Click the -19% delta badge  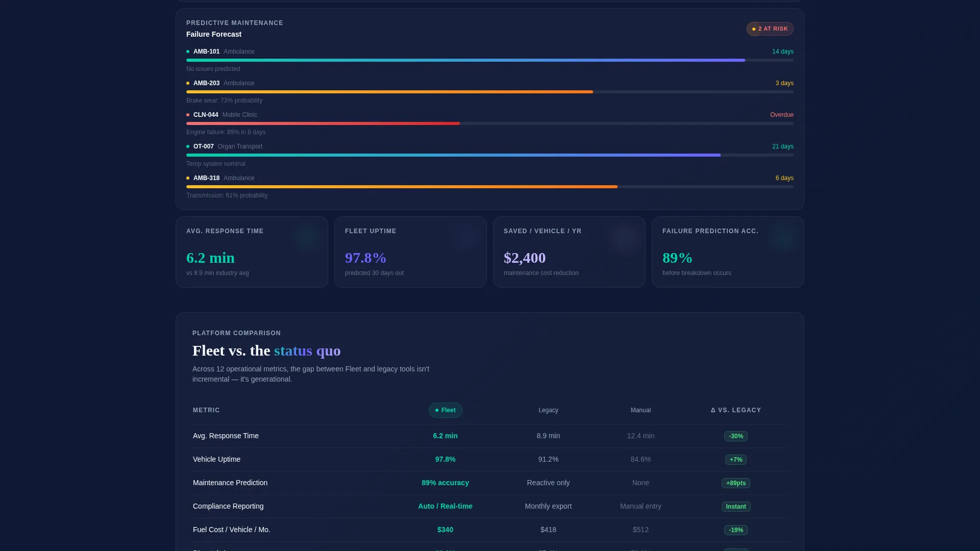tap(736, 530)
